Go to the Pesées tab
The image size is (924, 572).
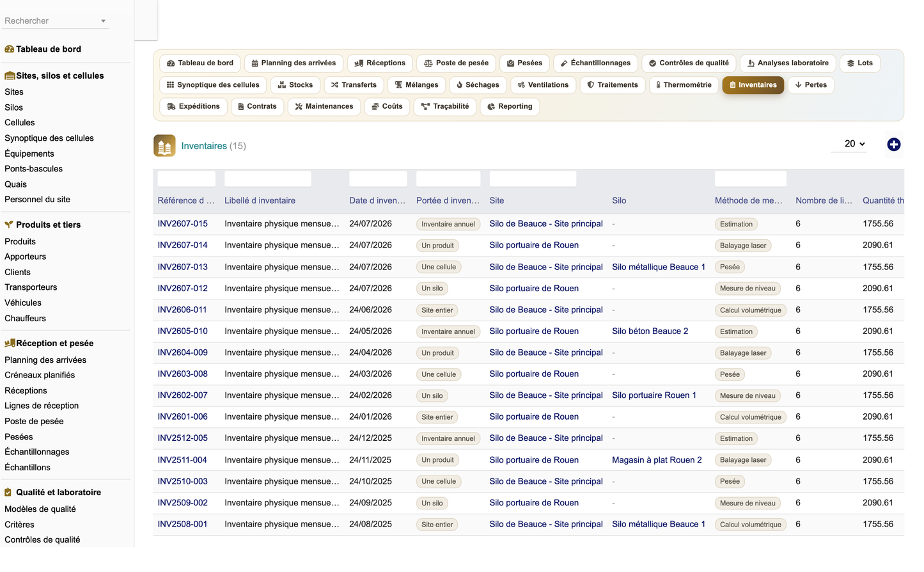coord(524,63)
